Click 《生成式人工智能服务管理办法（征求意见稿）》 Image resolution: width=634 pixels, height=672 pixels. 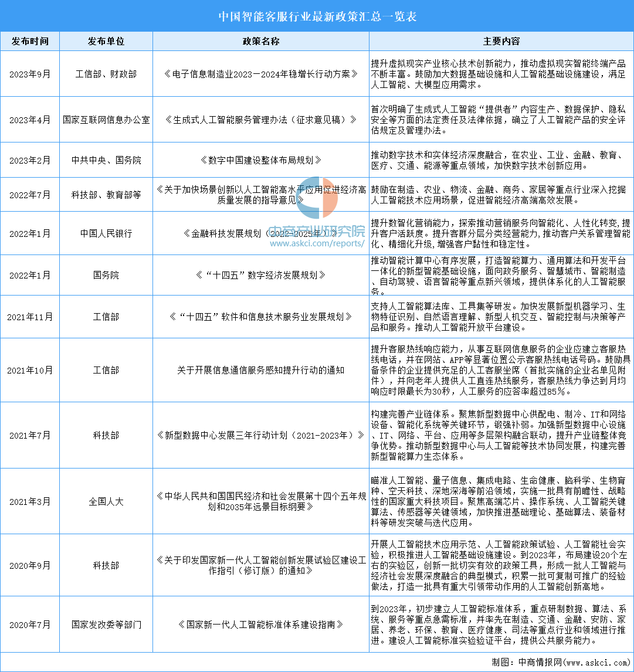coord(260,120)
